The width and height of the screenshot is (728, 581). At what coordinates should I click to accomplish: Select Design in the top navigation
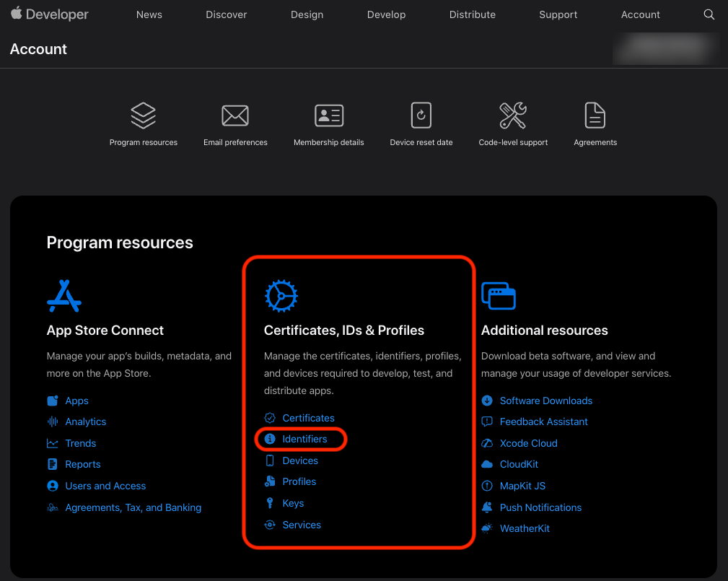(x=307, y=14)
